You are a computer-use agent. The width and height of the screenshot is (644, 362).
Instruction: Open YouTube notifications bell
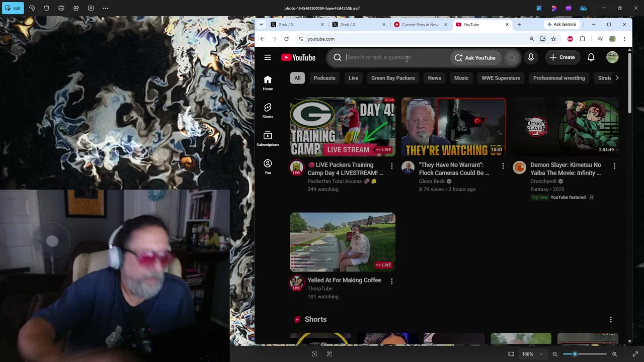pyautogui.click(x=591, y=57)
